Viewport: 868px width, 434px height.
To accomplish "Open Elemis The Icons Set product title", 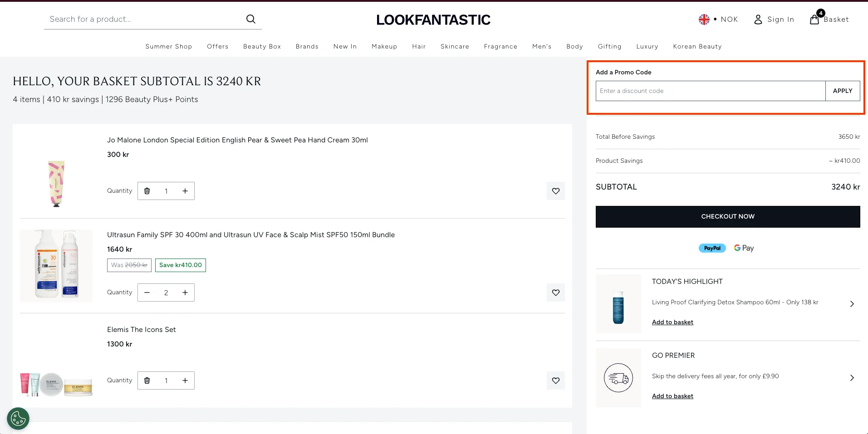I will click(142, 330).
